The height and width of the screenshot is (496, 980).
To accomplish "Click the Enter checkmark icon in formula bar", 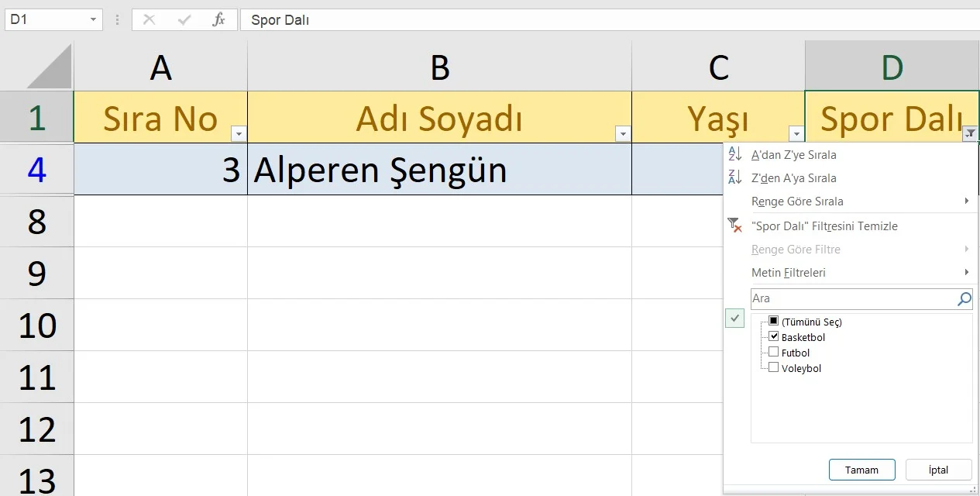I will (x=183, y=19).
